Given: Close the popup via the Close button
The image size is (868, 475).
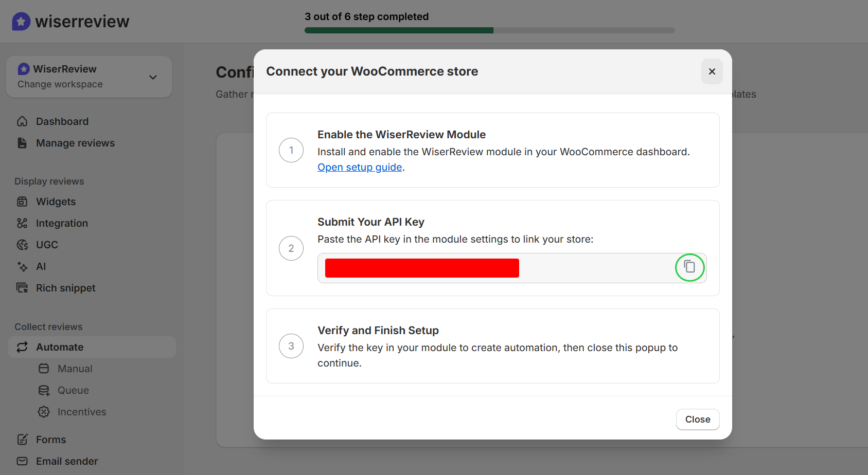Looking at the screenshot, I should [698, 419].
